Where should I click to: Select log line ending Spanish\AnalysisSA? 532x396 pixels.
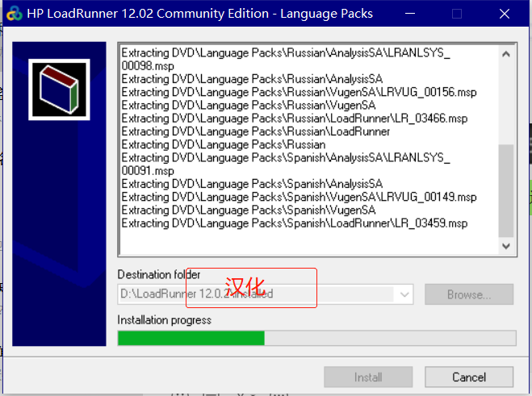click(252, 184)
